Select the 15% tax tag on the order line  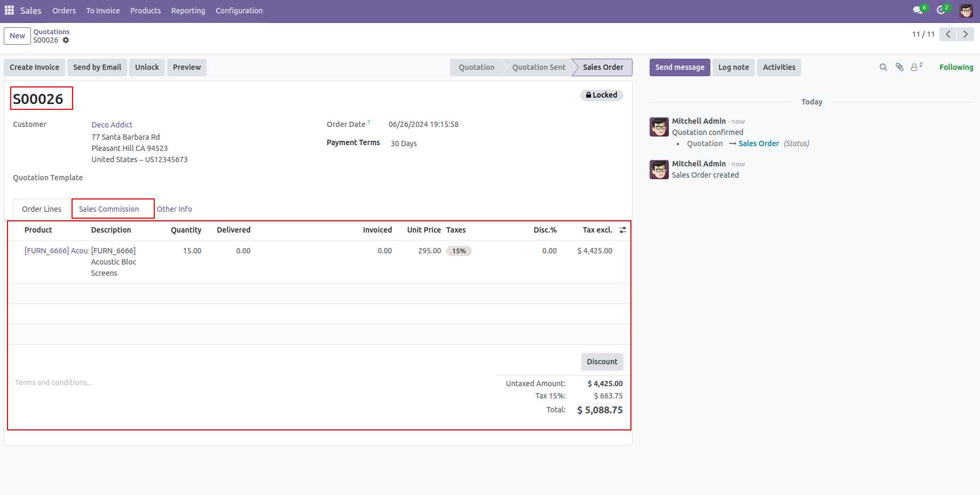tap(459, 251)
